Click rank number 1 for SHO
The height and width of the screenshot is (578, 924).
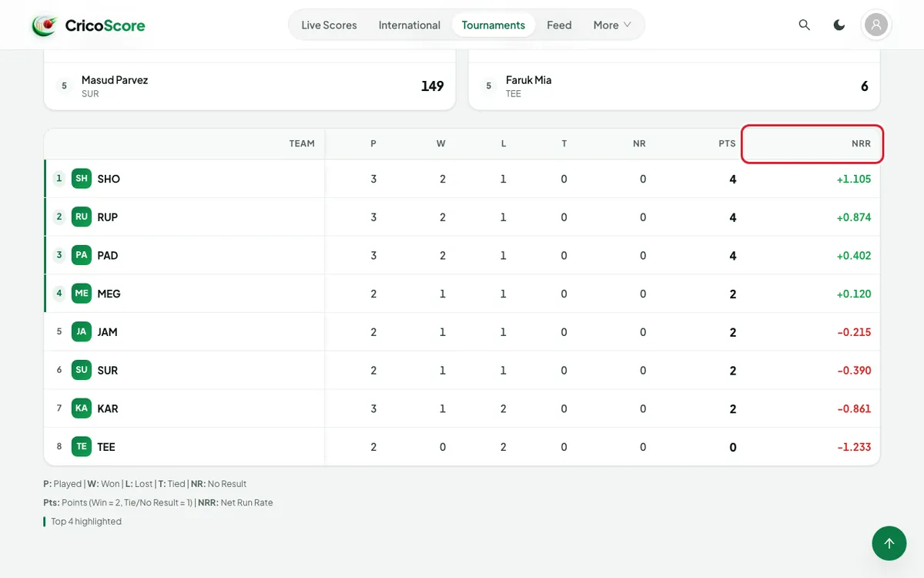59,179
